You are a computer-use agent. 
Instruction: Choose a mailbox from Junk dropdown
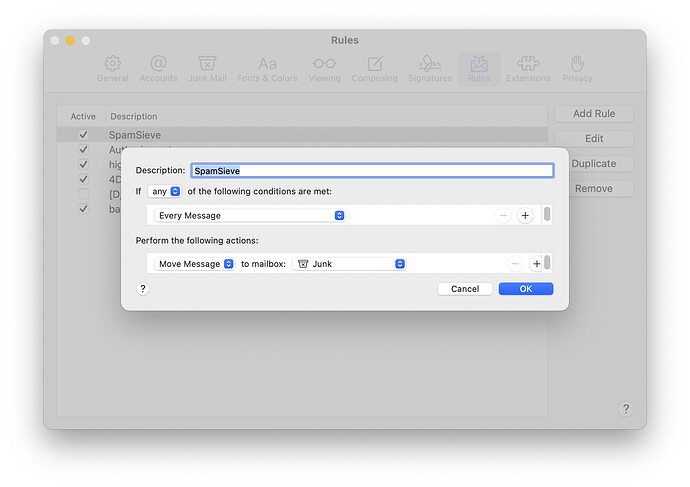[x=349, y=264]
